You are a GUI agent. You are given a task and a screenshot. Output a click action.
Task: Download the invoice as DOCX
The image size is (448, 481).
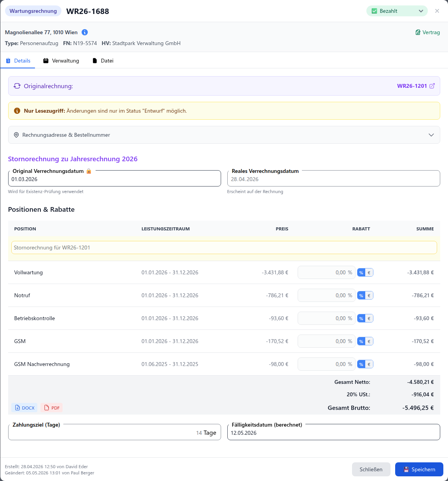tap(24, 408)
